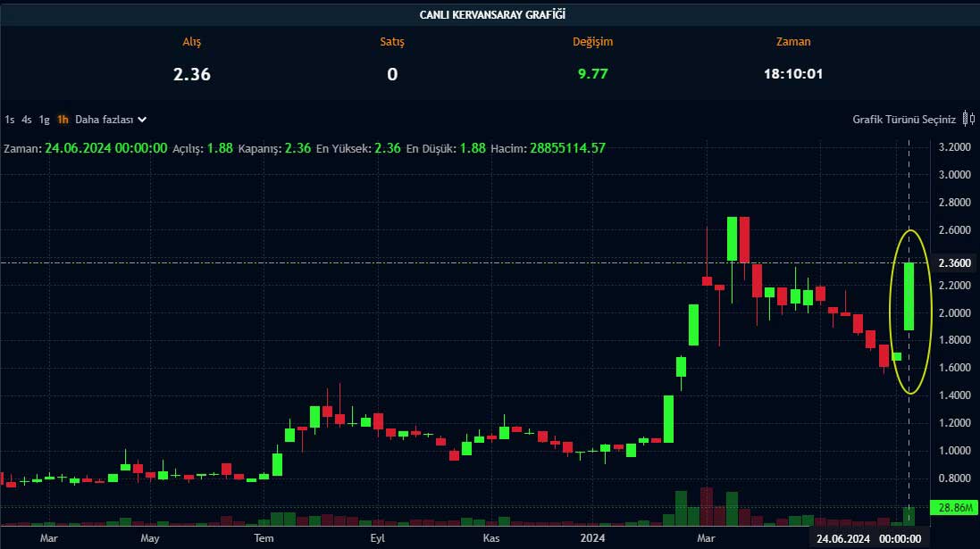Click the 2.2000 price axis label
980x549 pixels.
(x=954, y=285)
